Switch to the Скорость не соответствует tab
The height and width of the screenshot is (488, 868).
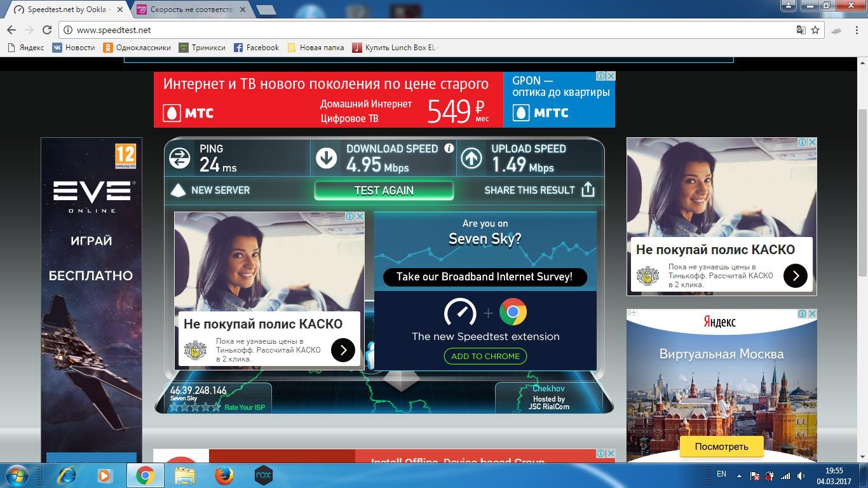pos(191,10)
